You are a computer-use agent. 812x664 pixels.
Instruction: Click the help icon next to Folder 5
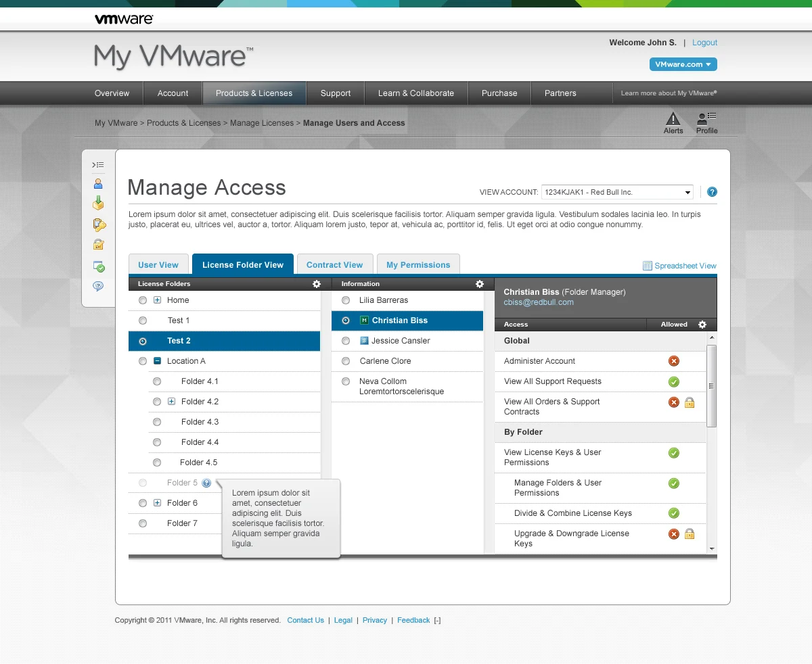(206, 483)
